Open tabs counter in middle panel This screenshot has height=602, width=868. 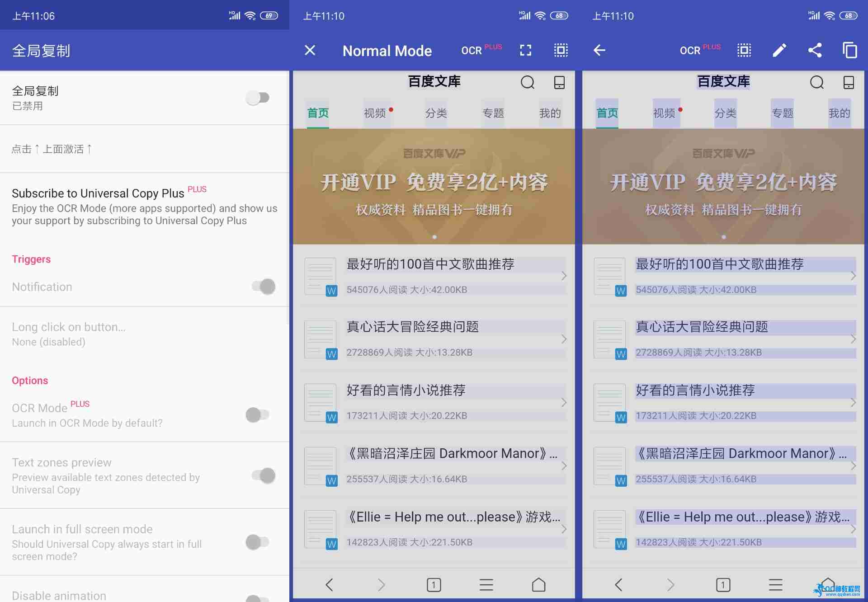(434, 585)
